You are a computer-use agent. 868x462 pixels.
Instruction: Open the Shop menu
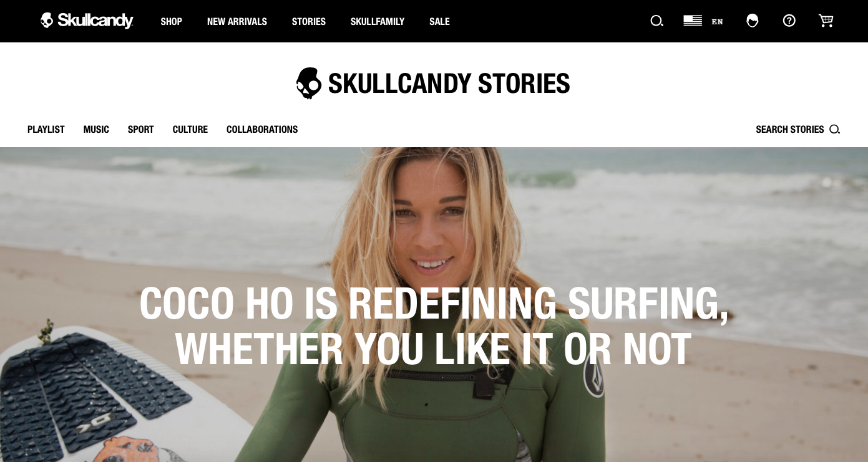(x=171, y=21)
